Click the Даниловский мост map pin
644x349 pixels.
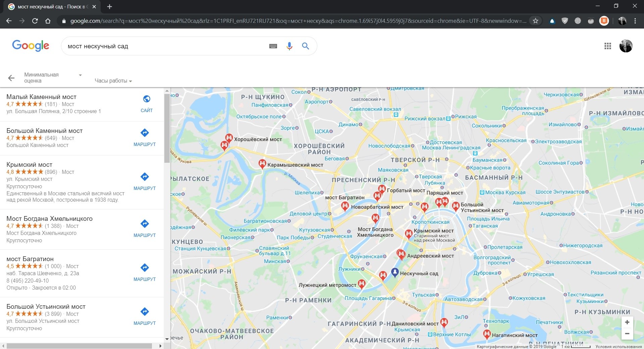click(444, 322)
